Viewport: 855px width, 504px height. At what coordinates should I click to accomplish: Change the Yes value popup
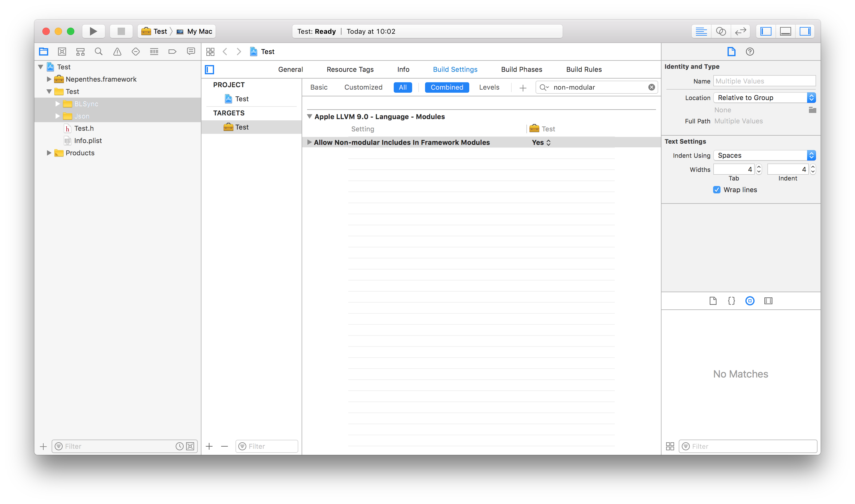click(x=541, y=143)
